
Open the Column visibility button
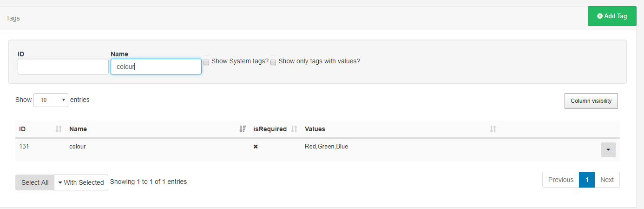point(591,101)
